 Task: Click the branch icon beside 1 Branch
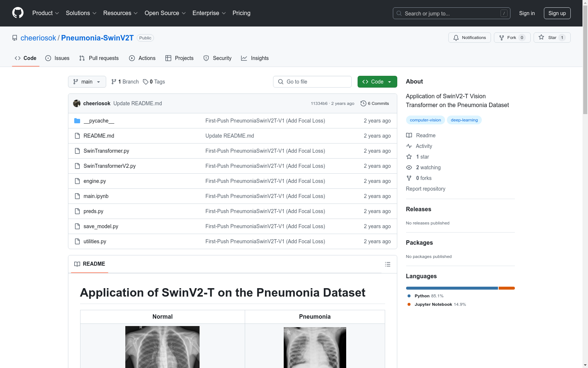(x=114, y=82)
